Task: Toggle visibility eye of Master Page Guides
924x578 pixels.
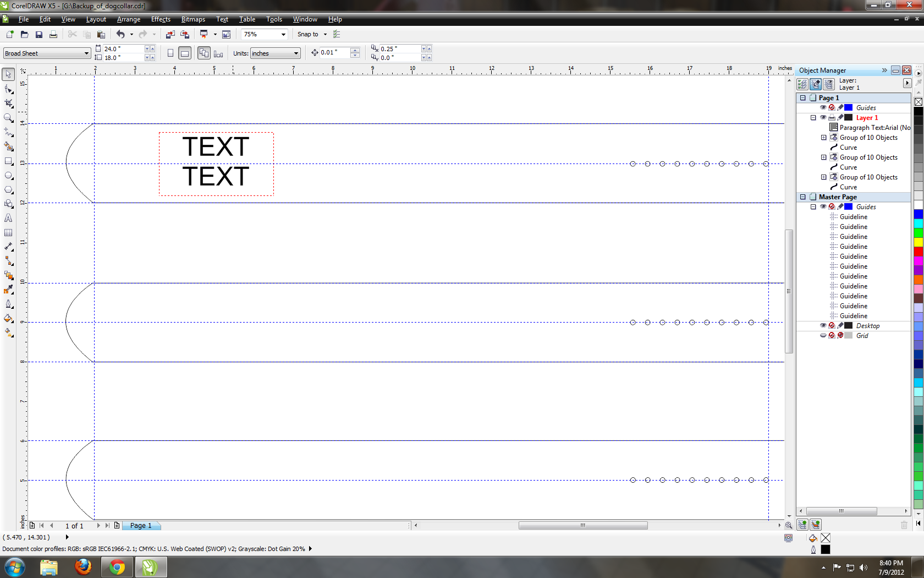Action: (x=823, y=206)
